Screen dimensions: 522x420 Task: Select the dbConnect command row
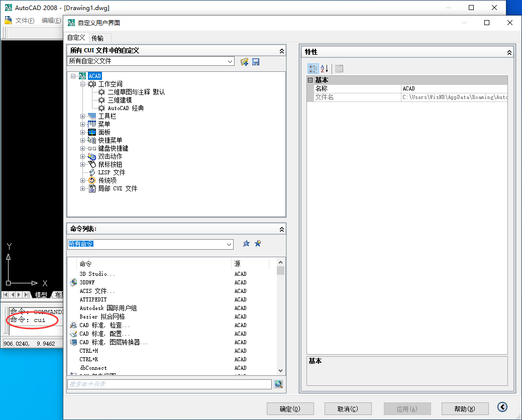pyautogui.click(x=172, y=368)
